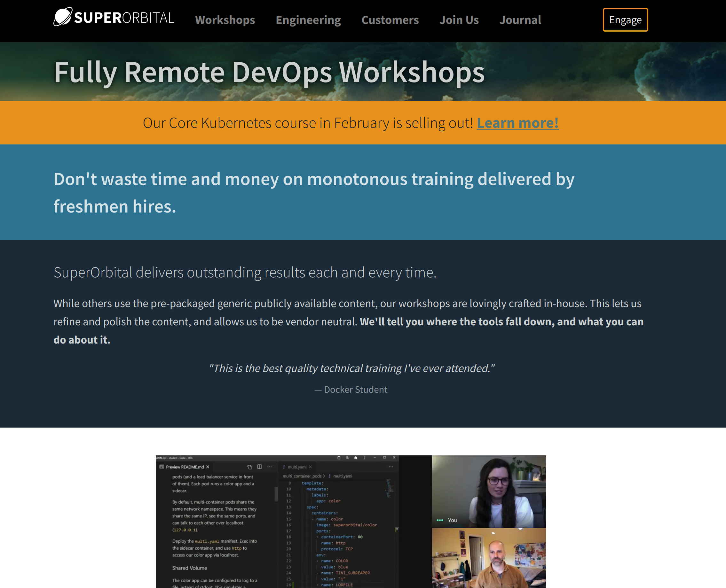
Task: Click the close X on the Preview README.md tab
Action: tap(208, 467)
